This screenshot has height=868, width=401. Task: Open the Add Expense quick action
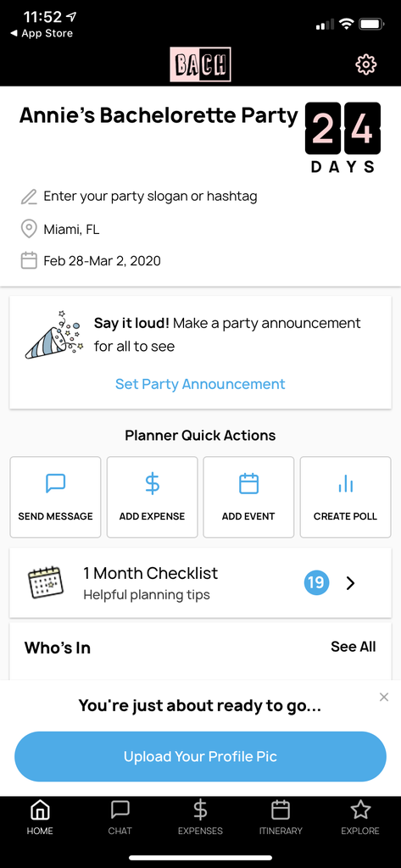[x=153, y=497]
